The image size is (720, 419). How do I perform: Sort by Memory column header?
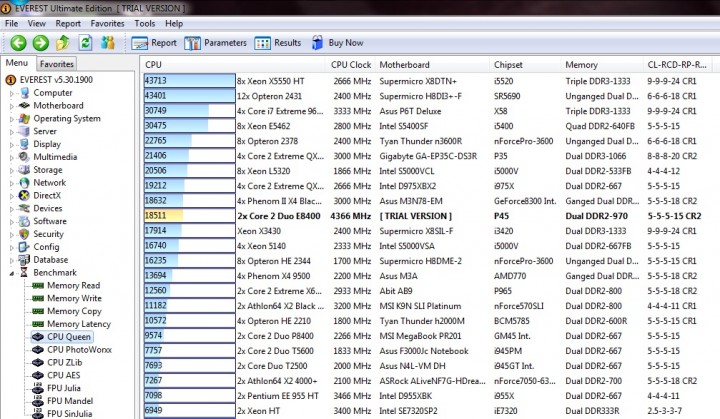click(x=602, y=65)
